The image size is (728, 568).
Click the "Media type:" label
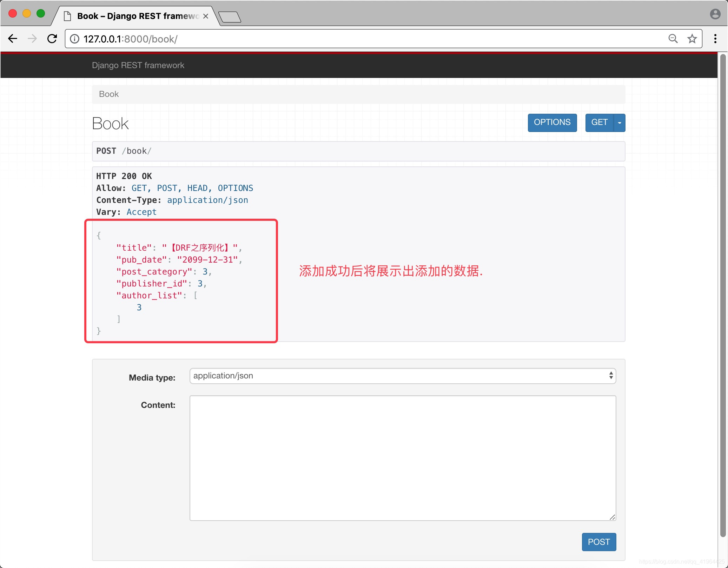[152, 378]
